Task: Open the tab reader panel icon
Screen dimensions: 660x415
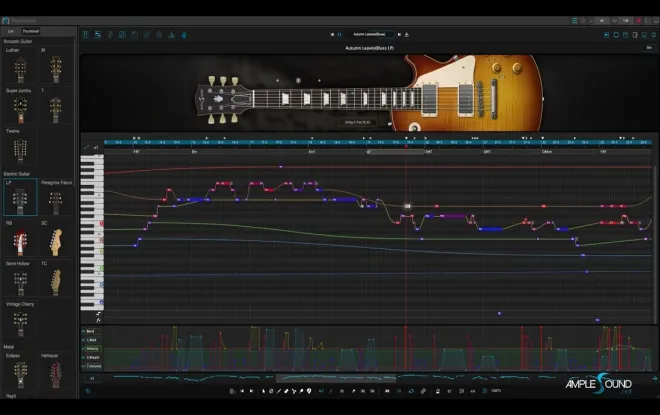Action: pos(135,35)
